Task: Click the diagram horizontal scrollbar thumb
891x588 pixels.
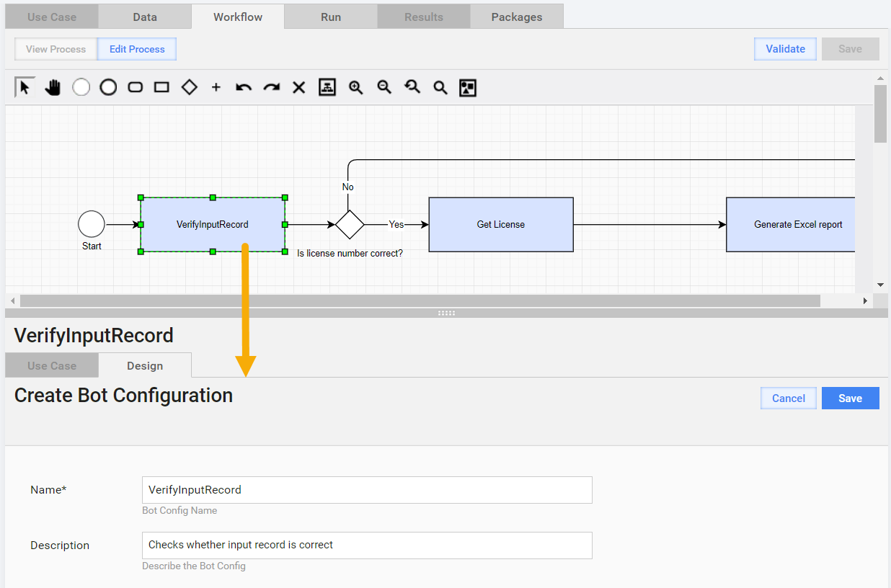Action: [420, 300]
